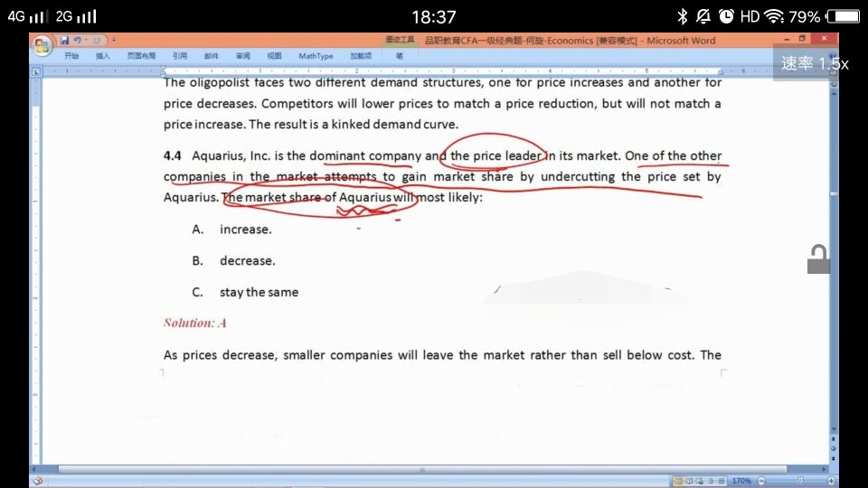The image size is (868, 488).
Task: Go to the 视图 ribbon tab
Action: (x=274, y=56)
